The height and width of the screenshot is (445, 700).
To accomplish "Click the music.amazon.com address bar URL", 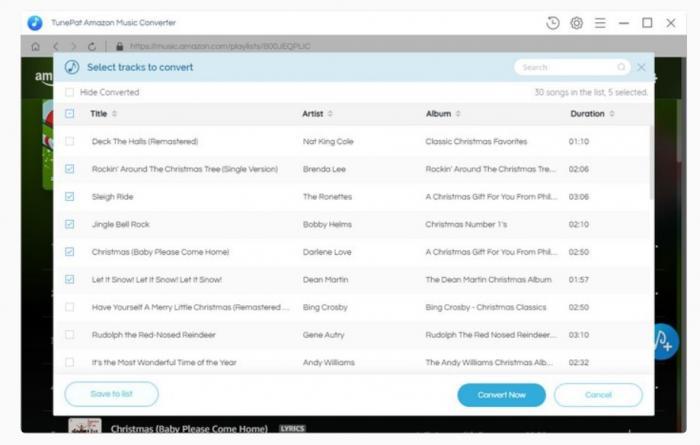I will click(x=220, y=46).
